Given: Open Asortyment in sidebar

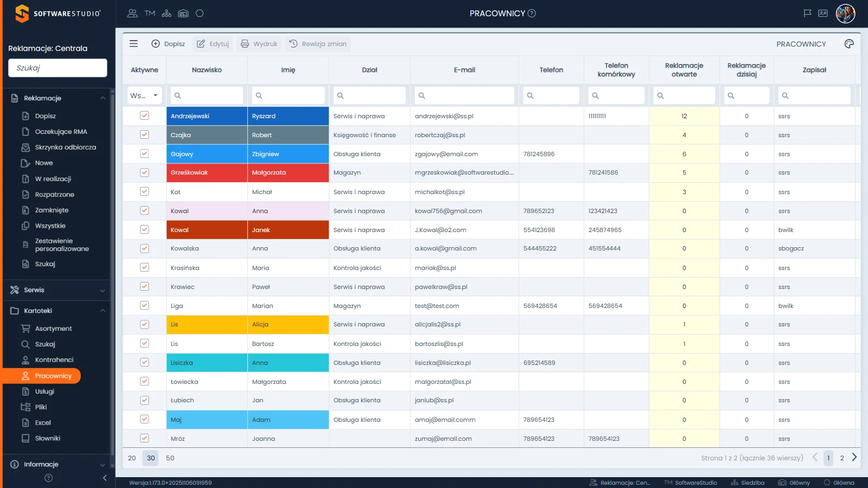Looking at the screenshot, I should [53, 329].
